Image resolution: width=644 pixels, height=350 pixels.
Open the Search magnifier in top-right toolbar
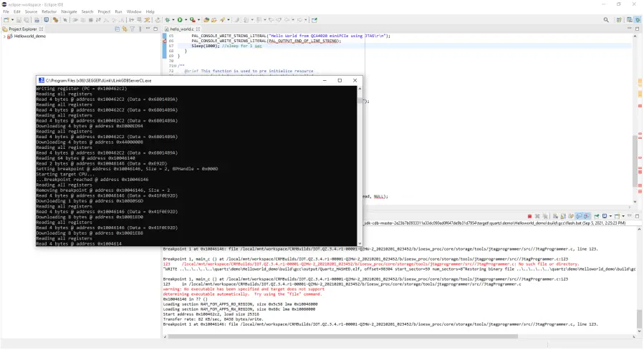(605, 20)
